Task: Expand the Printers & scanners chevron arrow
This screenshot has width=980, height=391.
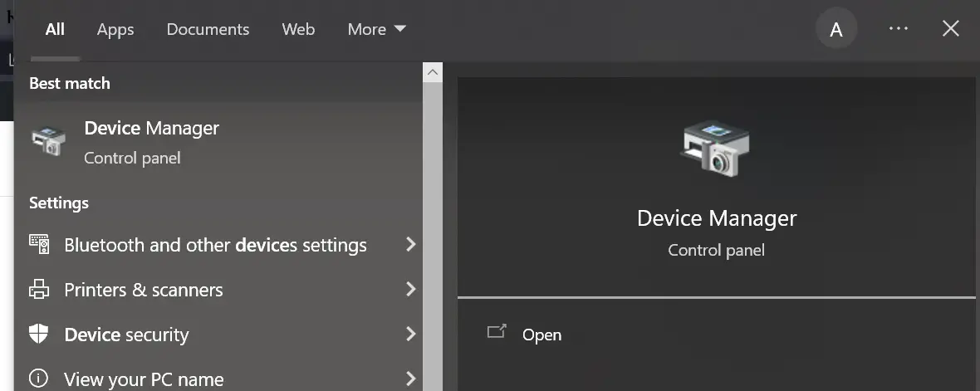Action: 409,289
